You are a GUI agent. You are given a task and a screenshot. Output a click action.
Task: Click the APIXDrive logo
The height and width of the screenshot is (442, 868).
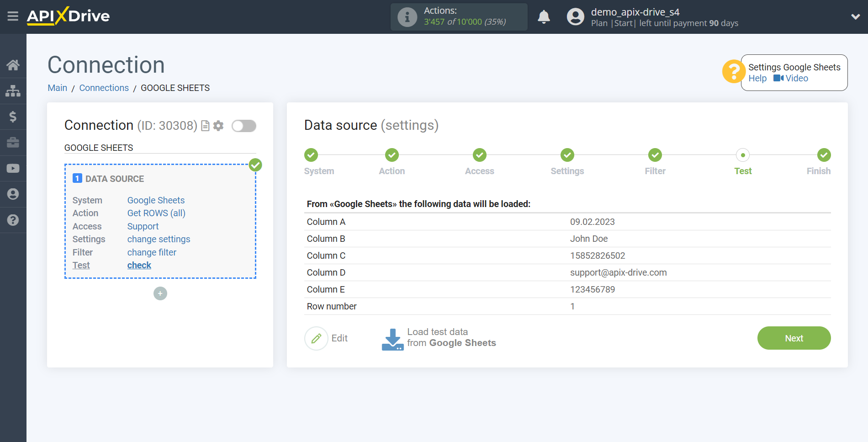[x=68, y=16]
